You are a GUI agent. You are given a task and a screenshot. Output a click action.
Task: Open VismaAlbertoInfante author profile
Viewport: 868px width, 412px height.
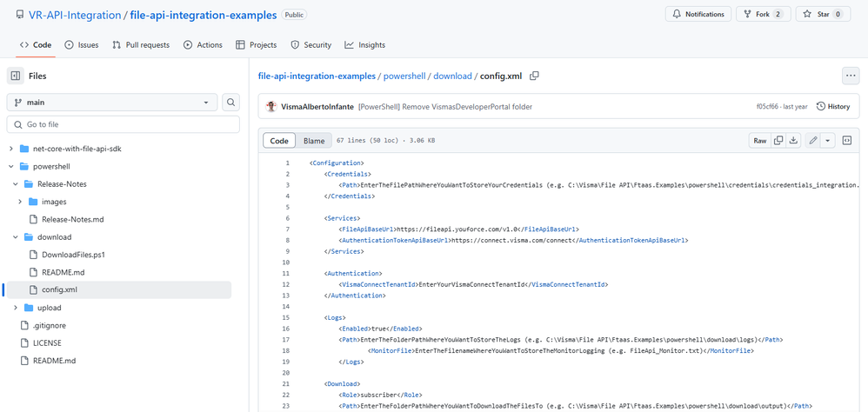coord(317,106)
